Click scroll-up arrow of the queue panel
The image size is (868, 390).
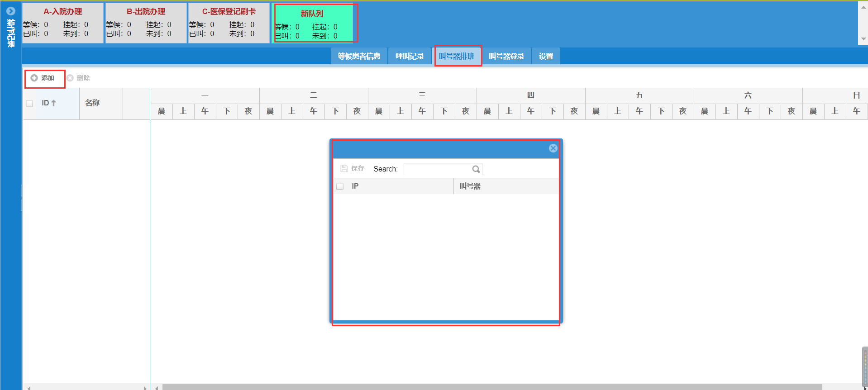pos(863,7)
